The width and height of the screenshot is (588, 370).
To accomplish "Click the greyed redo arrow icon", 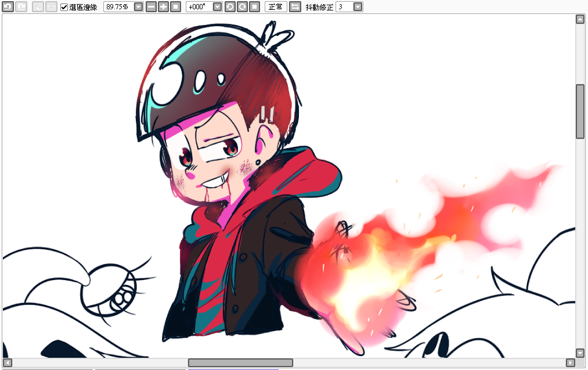I will click(21, 7).
